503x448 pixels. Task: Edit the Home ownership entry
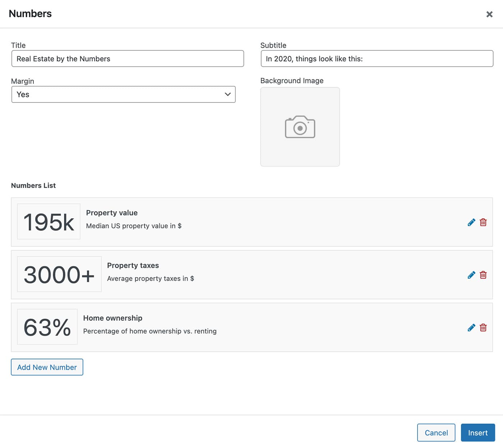pyautogui.click(x=471, y=328)
